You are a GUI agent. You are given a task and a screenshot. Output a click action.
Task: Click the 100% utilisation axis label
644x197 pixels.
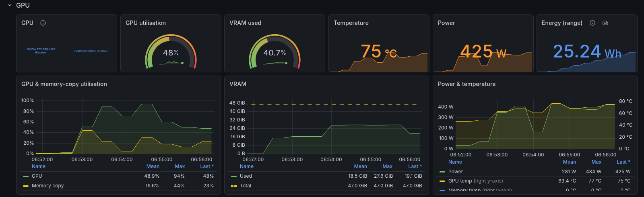pyautogui.click(x=27, y=101)
